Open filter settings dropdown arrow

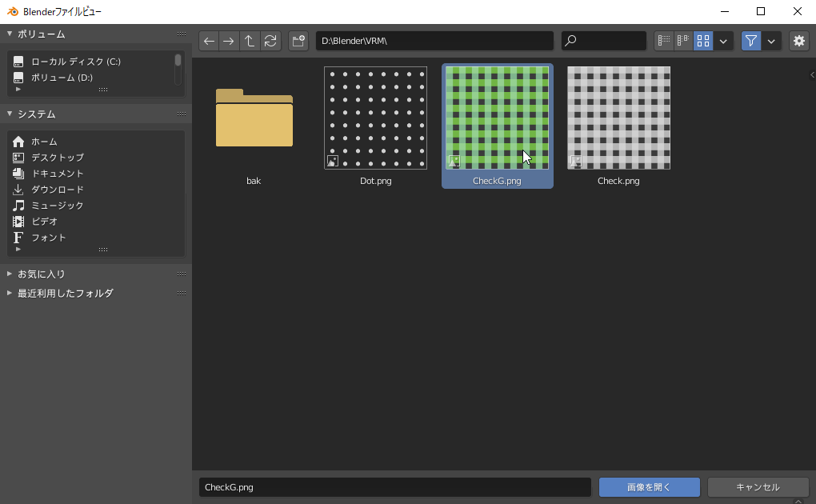[771, 41]
